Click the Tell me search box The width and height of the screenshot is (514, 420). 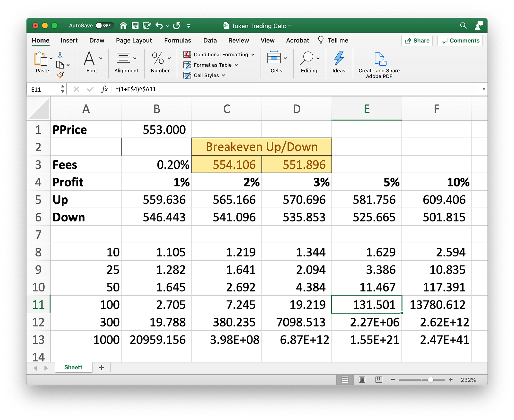(333, 40)
